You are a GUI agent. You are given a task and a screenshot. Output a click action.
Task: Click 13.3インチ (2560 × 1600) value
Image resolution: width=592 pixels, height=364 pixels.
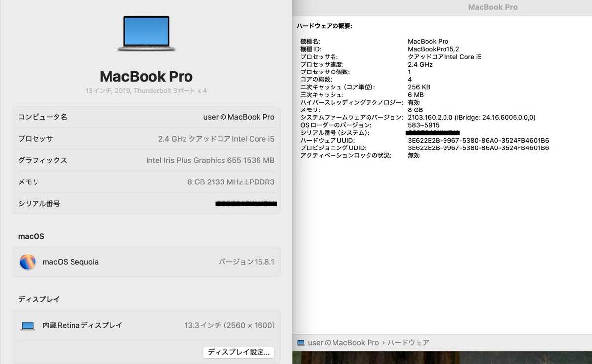point(229,326)
